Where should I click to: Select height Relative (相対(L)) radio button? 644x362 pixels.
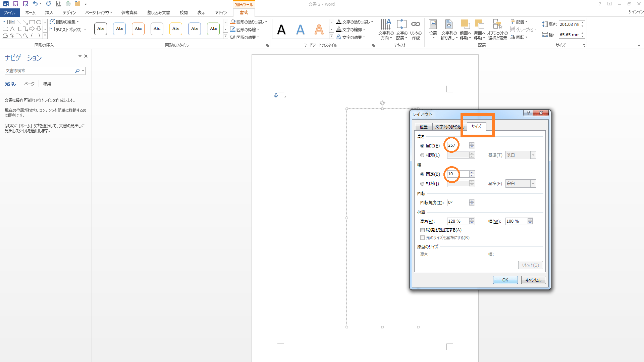point(422,155)
